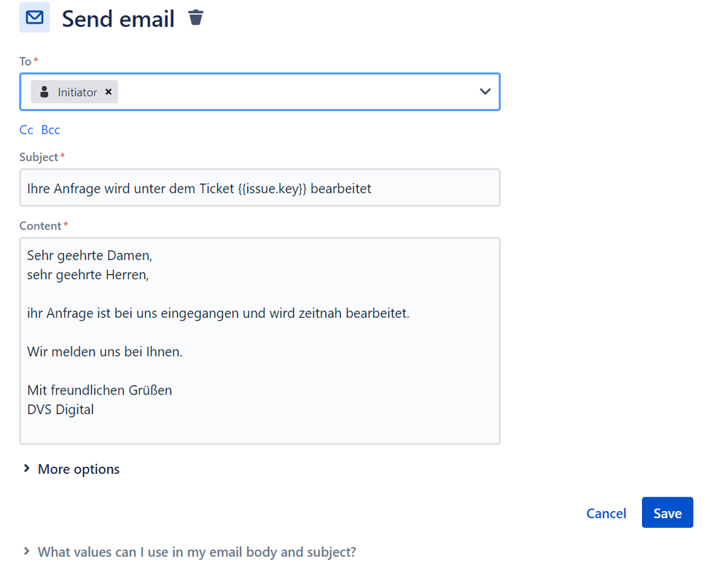Click the Initiator recipient chip label
The width and height of the screenshot is (728, 581).
pos(77,93)
